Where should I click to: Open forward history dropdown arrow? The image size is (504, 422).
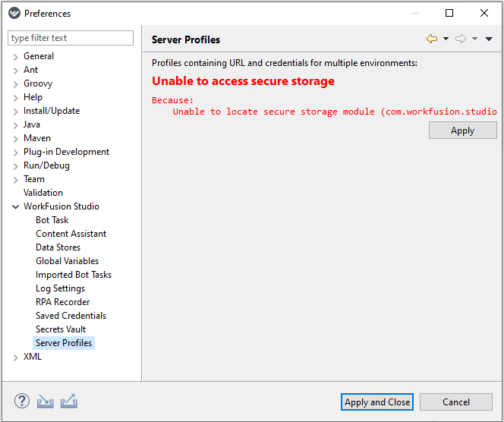(x=474, y=39)
